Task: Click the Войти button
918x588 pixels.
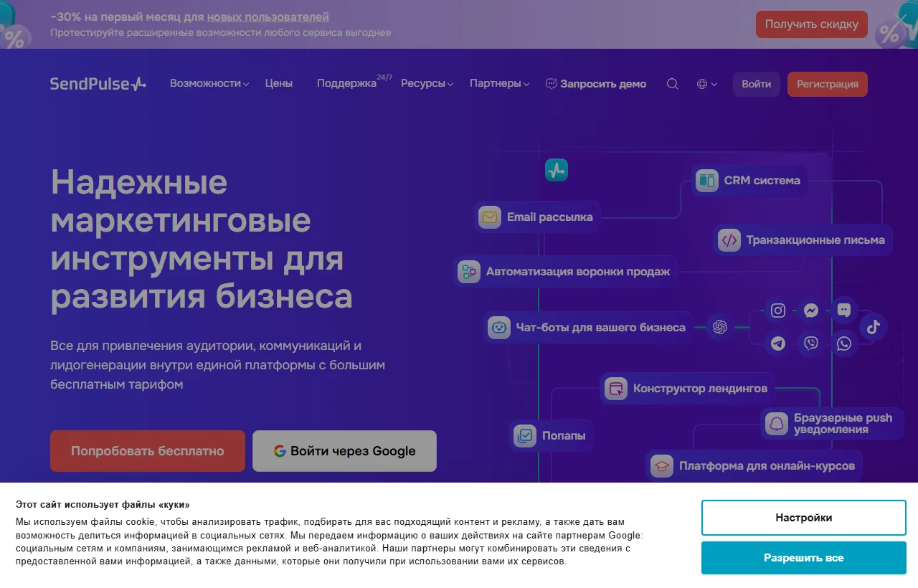Action: coord(757,84)
